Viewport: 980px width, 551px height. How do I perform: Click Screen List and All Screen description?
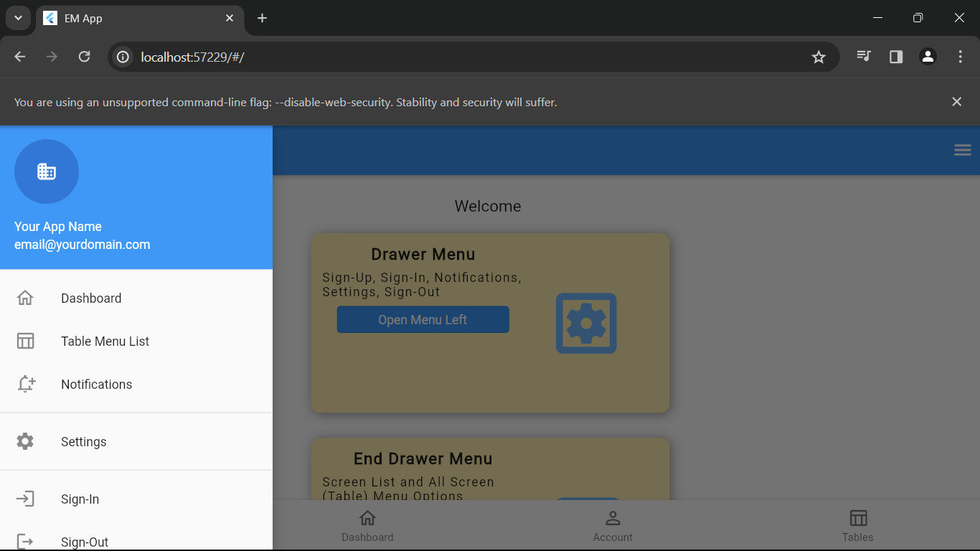(x=408, y=489)
